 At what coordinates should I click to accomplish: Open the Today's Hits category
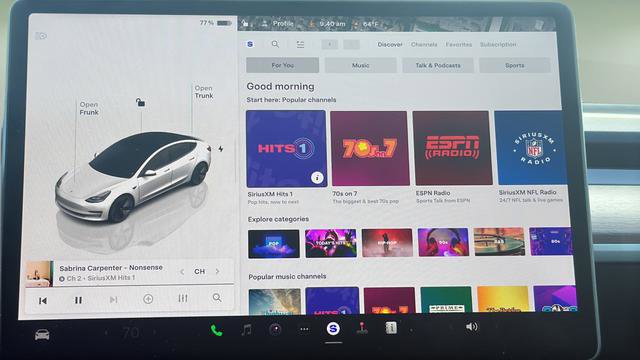(331, 243)
